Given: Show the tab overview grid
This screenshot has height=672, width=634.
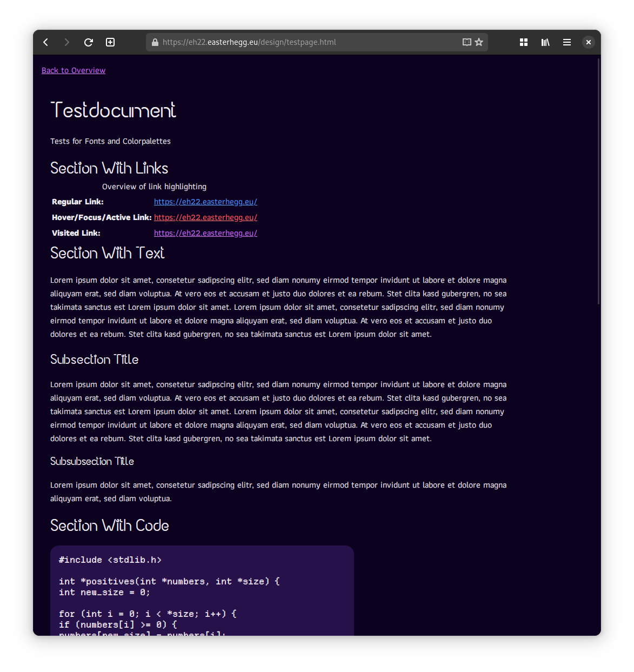Looking at the screenshot, I should pyautogui.click(x=524, y=42).
